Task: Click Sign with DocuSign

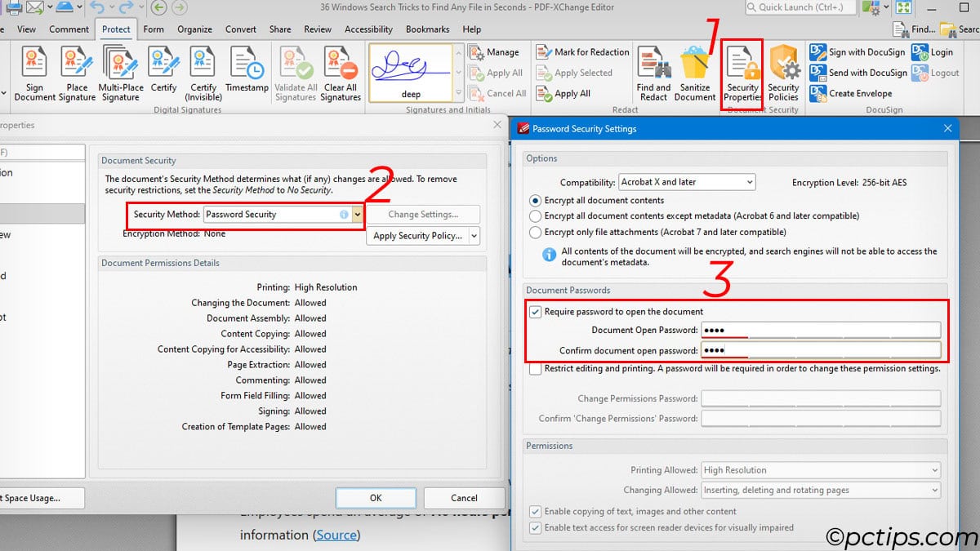Action: point(857,52)
